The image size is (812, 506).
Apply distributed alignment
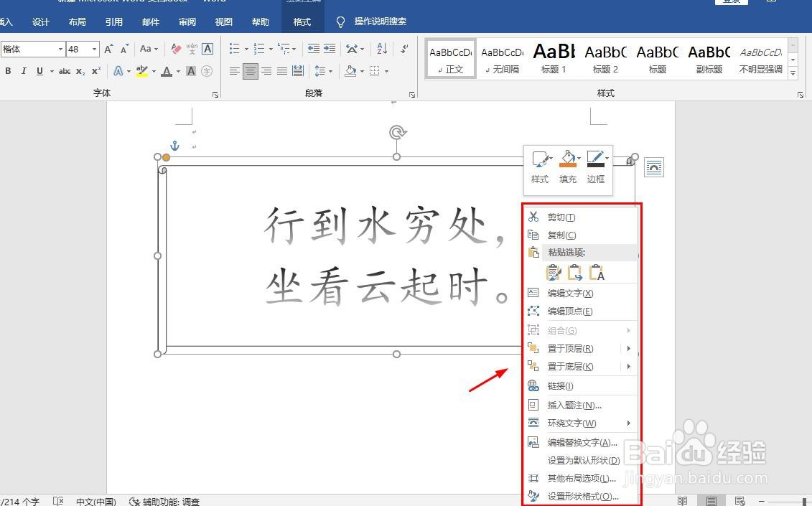coord(298,71)
